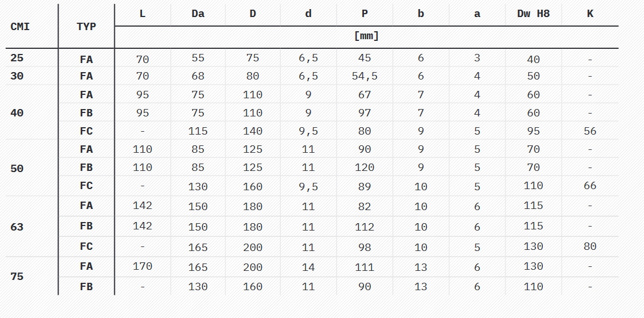The width and height of the screenshot is (644, 318).
Task: Select the L value 170 cell
Action: pyautogui.click(x=142, y=266)
